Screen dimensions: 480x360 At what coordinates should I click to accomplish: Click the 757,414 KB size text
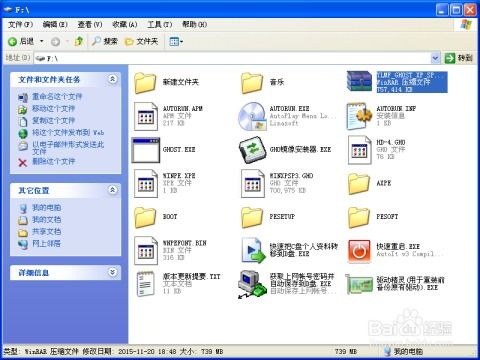[x=394, y=90]
